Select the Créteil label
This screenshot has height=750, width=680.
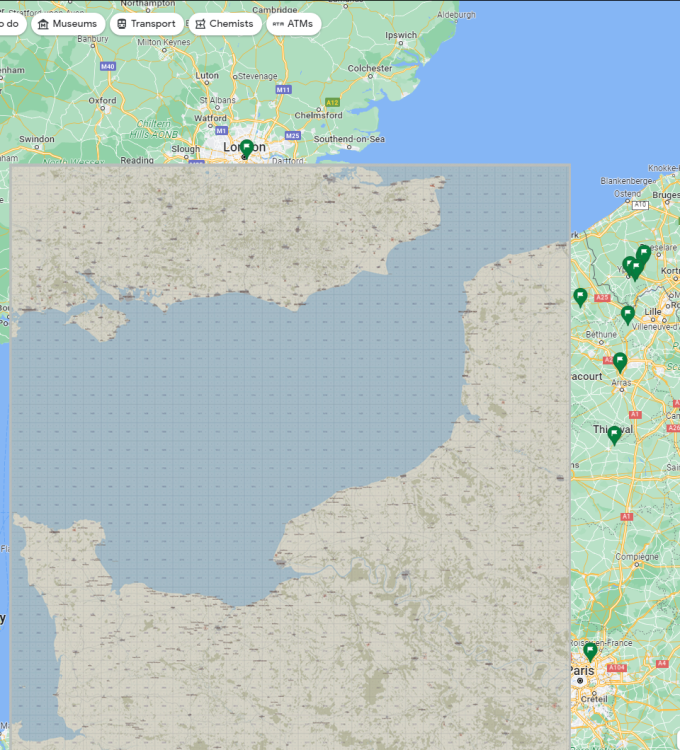coord(594,699)
